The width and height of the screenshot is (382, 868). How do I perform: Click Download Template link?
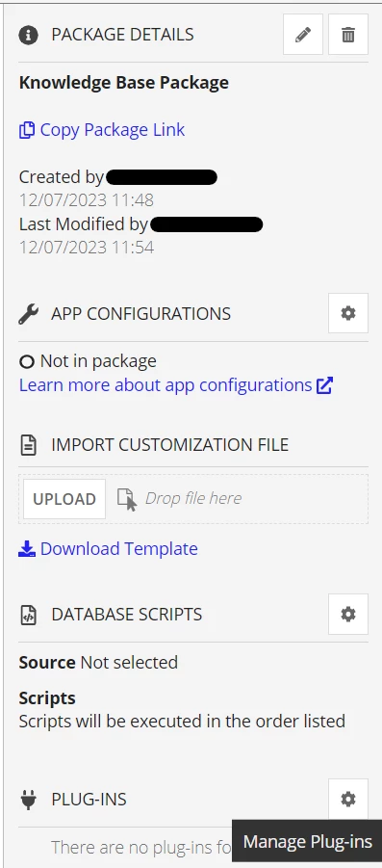point(108,548)
